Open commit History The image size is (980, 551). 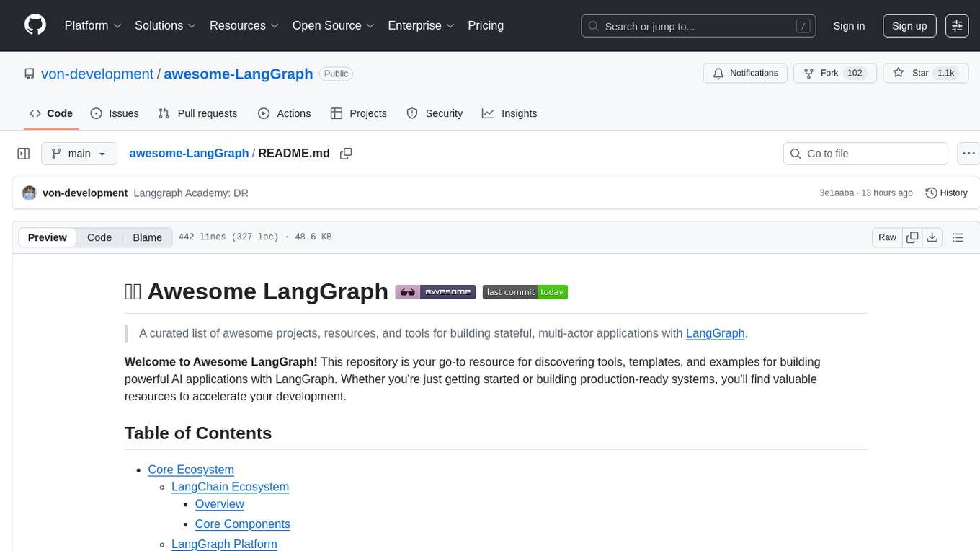click(946, 193)
